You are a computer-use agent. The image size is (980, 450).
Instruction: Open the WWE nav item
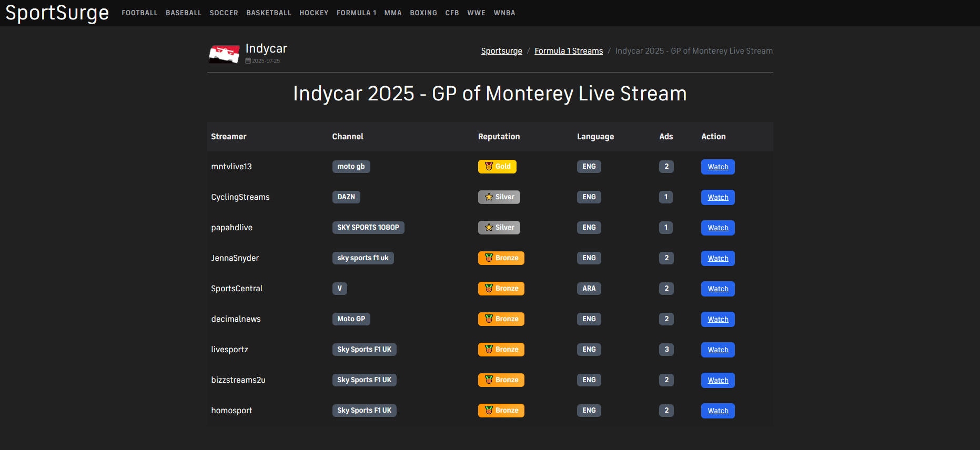[477, 13]
